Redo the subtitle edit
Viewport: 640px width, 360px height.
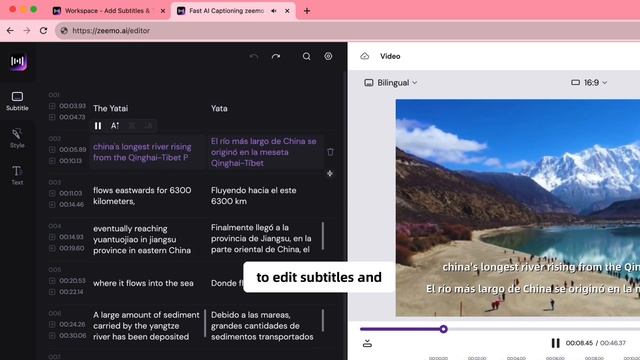pos(276,57)
